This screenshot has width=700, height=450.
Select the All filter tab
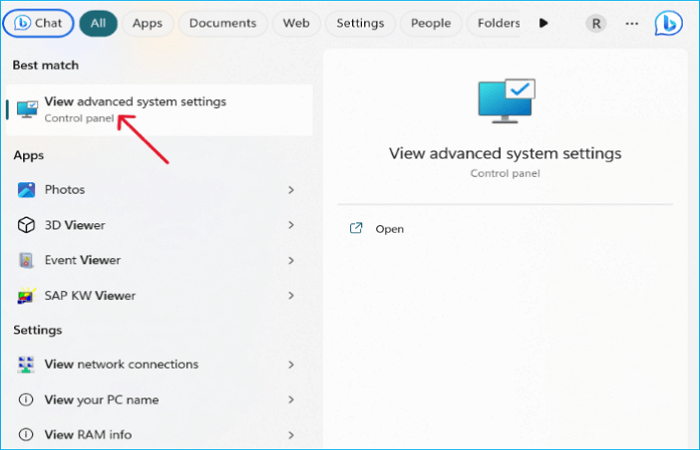click(x=98, y=22)
